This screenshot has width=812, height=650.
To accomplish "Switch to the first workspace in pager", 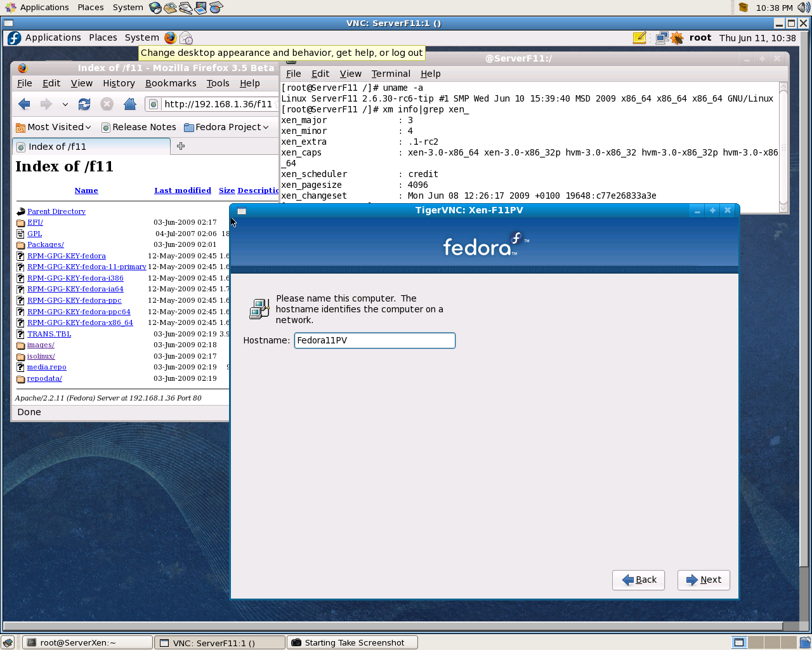I will coord(739,642).
